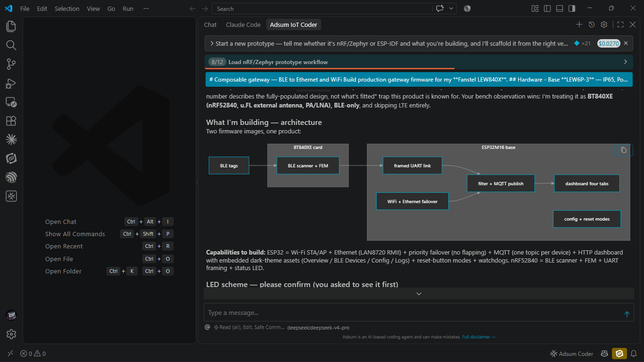The width and height of the screenshot is (644, 362).
Task: Switch to the Chat tab
Action: tap(210, 25)
